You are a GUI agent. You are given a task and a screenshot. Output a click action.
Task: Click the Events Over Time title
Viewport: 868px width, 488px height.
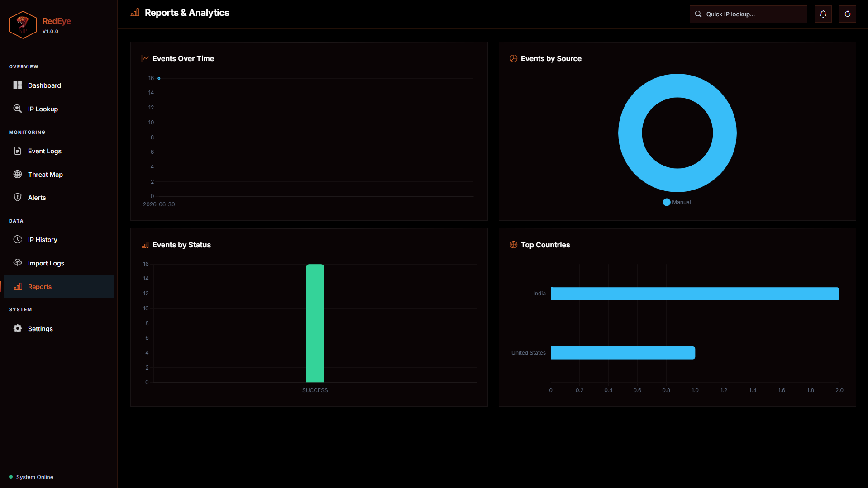(183, 58)
